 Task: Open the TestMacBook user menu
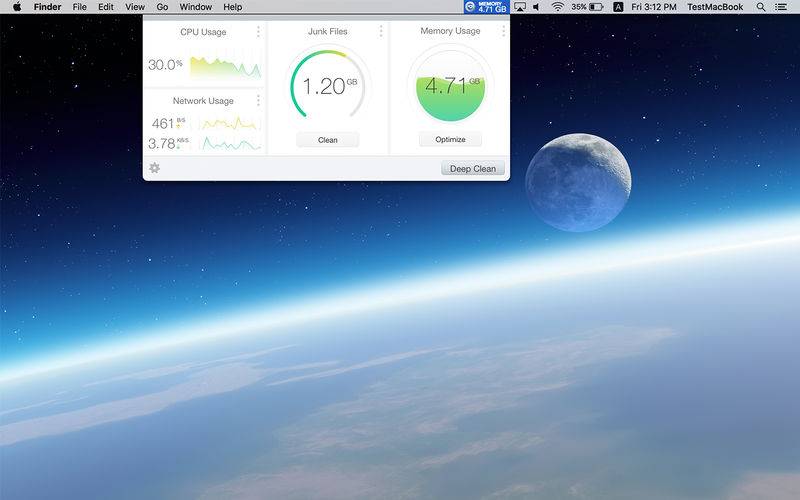pyautogui.click(x=715, y=7)
